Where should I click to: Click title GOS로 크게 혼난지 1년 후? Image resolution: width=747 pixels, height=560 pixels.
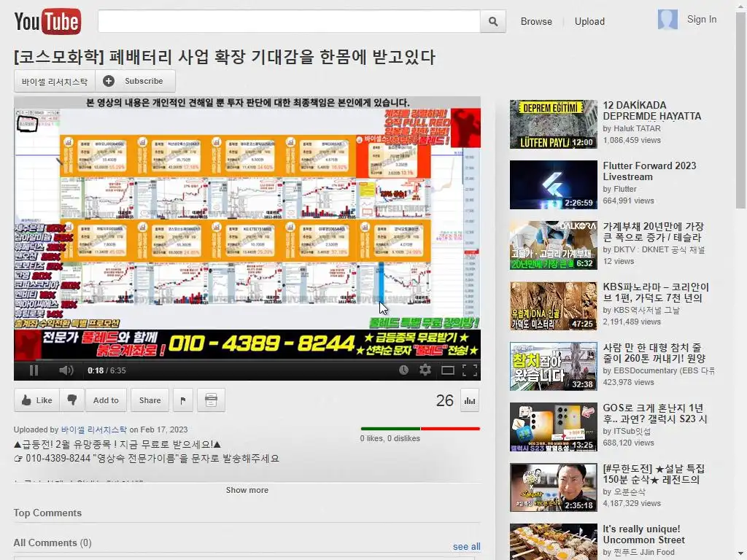(655, 413)
